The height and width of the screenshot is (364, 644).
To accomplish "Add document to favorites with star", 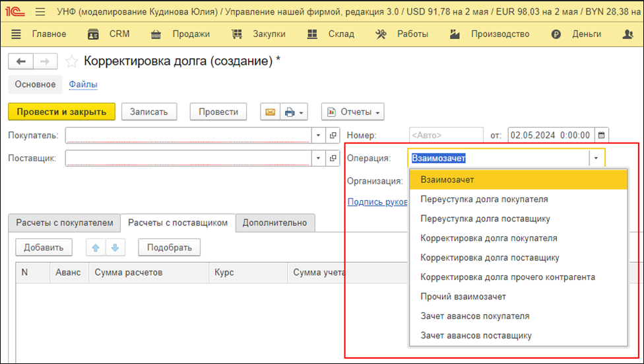I will tap(71, 61).
